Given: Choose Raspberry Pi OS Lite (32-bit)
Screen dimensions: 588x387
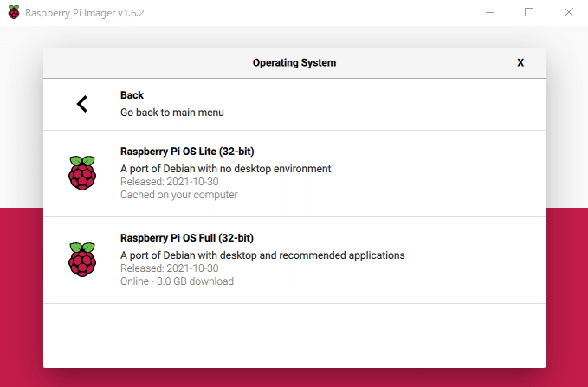Looking at the screenshot, I should point(186,152).
